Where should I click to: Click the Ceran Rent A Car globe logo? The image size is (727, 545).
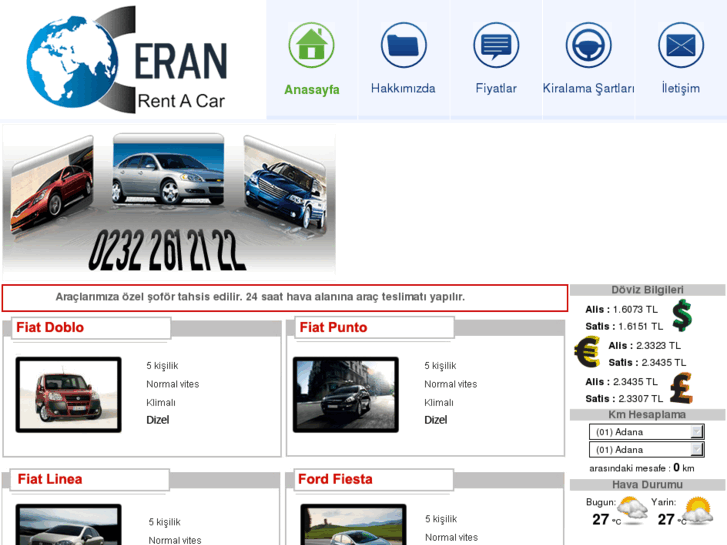tap(127, 59)
